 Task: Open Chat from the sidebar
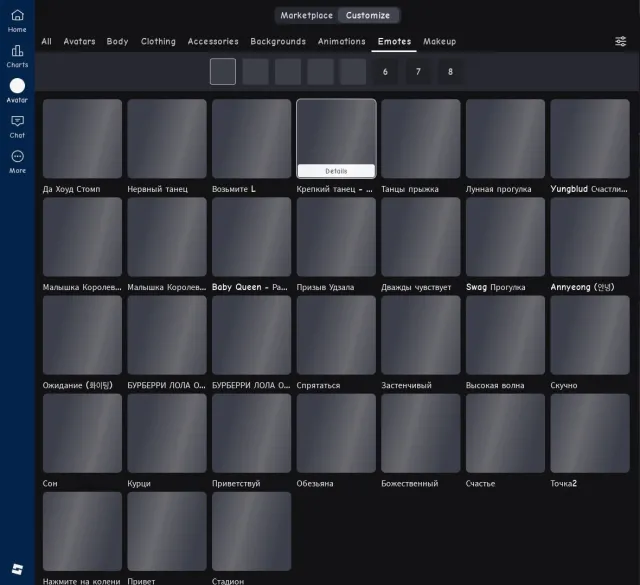point(17,127)
